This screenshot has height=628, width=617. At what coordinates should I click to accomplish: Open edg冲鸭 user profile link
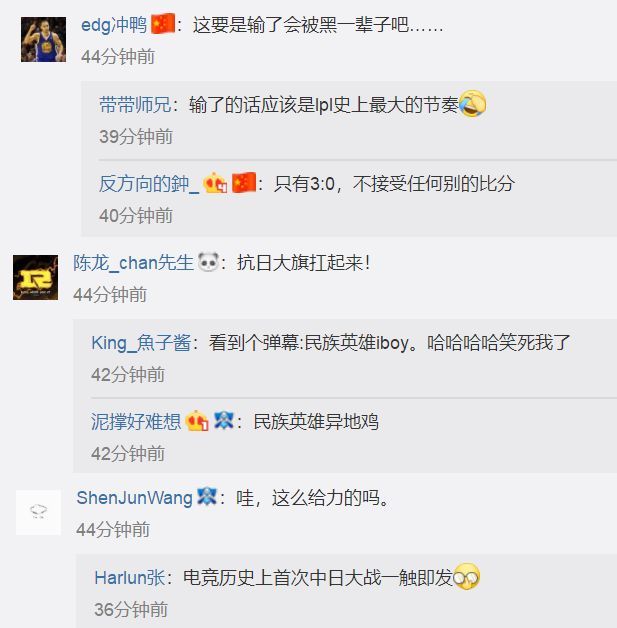coord(114,25)
